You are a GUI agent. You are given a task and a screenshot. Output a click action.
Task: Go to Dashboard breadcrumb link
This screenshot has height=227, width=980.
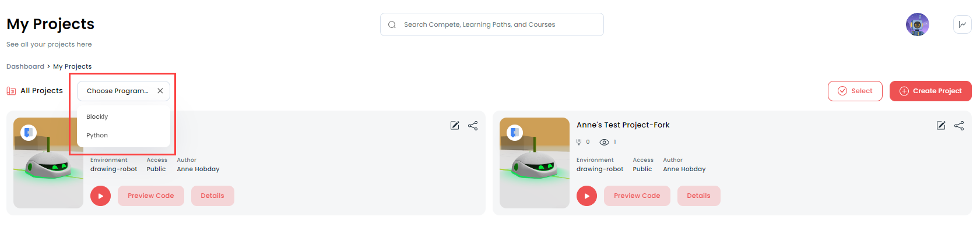(25, 66)
